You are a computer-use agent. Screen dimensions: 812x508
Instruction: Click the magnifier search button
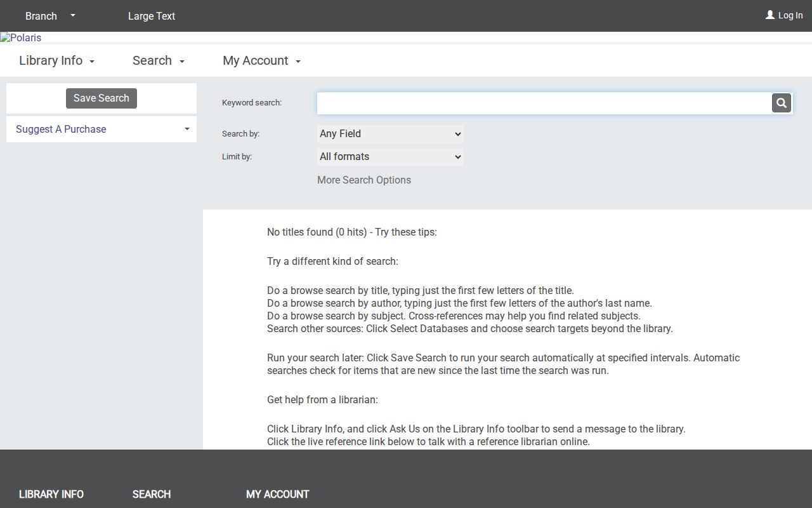tap(781, 103)
